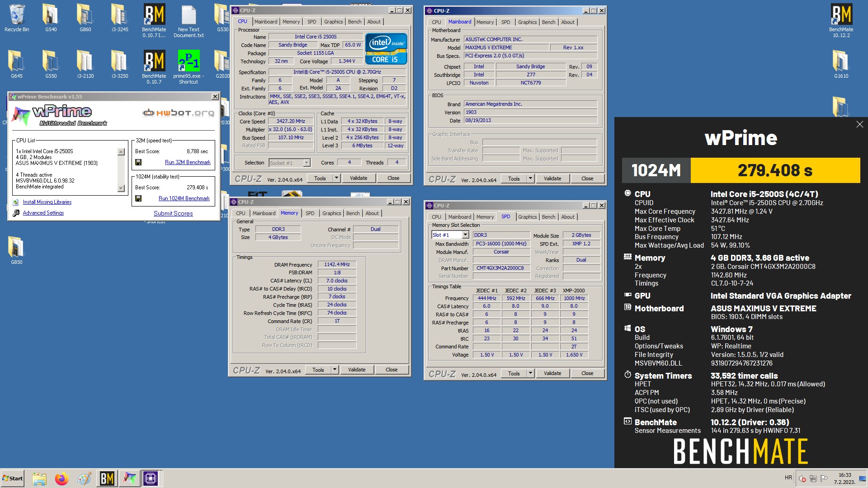Image resolution: width=868 pixels, height=488 pixels.
Task: Close the BenchMate result panel with X
Action: click(x=859, y=124)
